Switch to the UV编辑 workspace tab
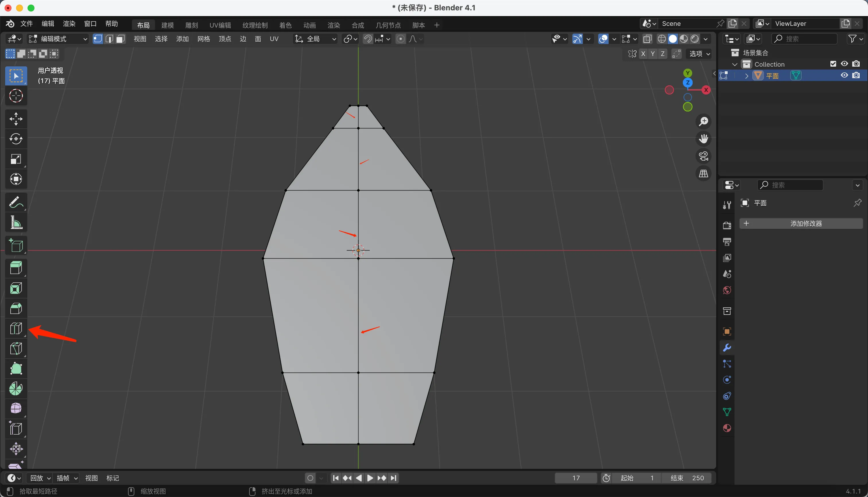The height and width of the screenshot is (497, 868). coord(220,25)
